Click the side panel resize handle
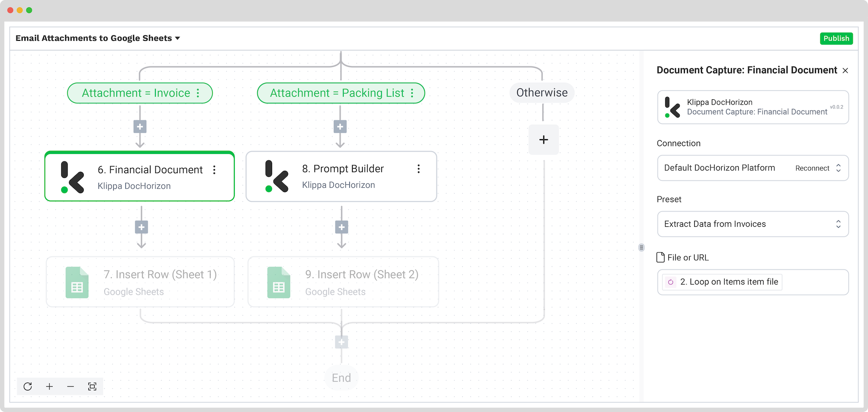Image resolution: width=868 pixels, height=412 pixels. tap(641, 248)
